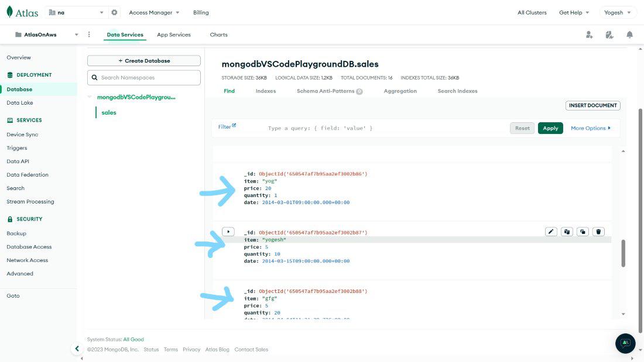The image size is (644, 362).
Task: Click the Create Database button
Action: 144,61
